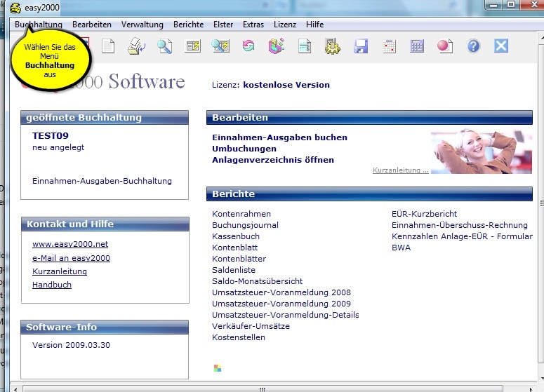Open Umsatzsteuer-Voranmeldung 2008
544x392 pixels.
tap(281, 292)
